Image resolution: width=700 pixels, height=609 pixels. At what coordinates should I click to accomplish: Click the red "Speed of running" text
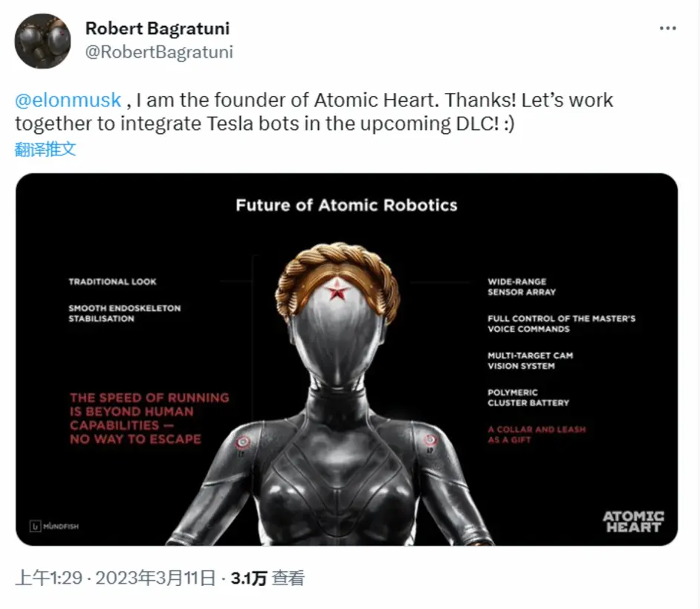149,418
